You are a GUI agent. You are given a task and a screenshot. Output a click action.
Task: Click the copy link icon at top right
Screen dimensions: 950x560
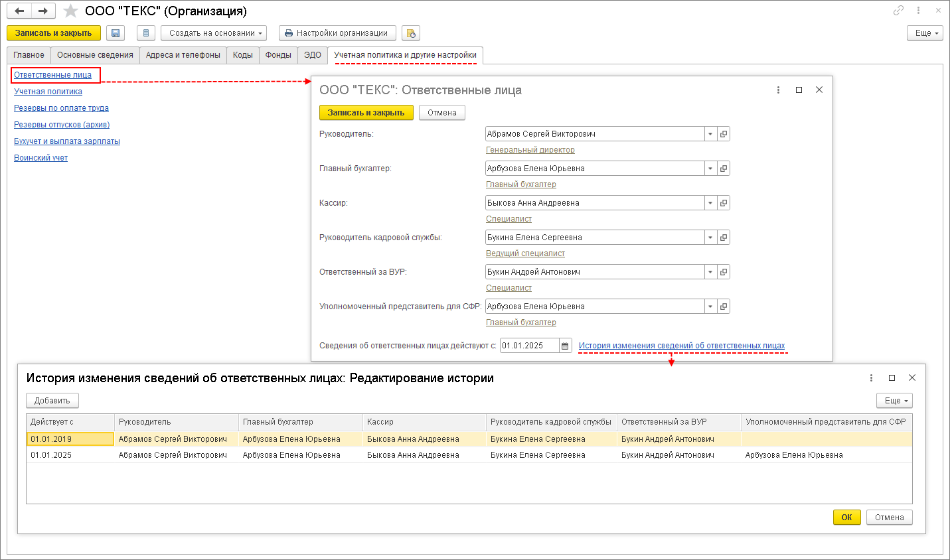click(x=898, y=11)
